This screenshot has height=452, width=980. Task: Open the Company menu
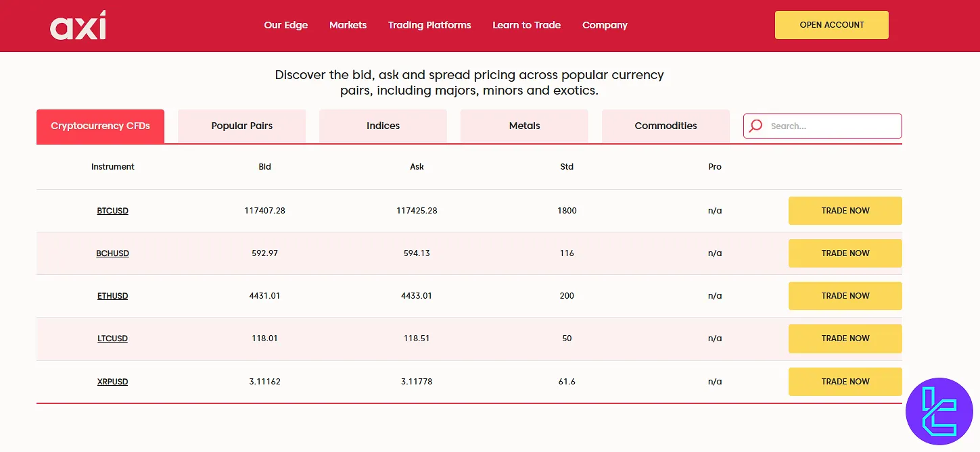click(x=605, y=25)
